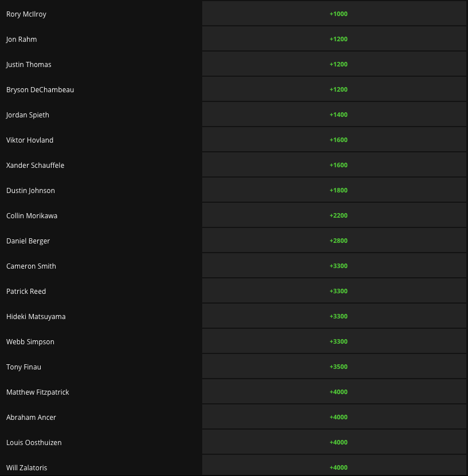Select Rory McIlroy's +1000 odds button
Image resolution: width=468 pixels, height=476 pixels.
coord(338,14)
